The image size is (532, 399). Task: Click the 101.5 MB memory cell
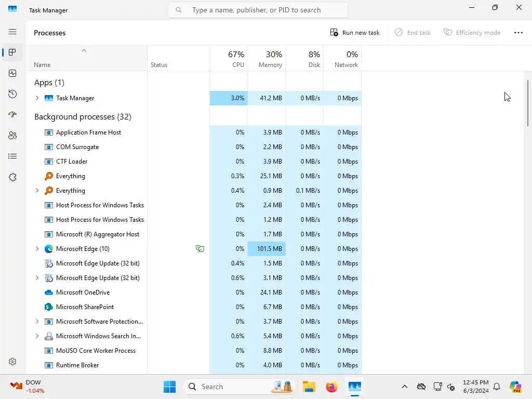(x=267, y=249)
